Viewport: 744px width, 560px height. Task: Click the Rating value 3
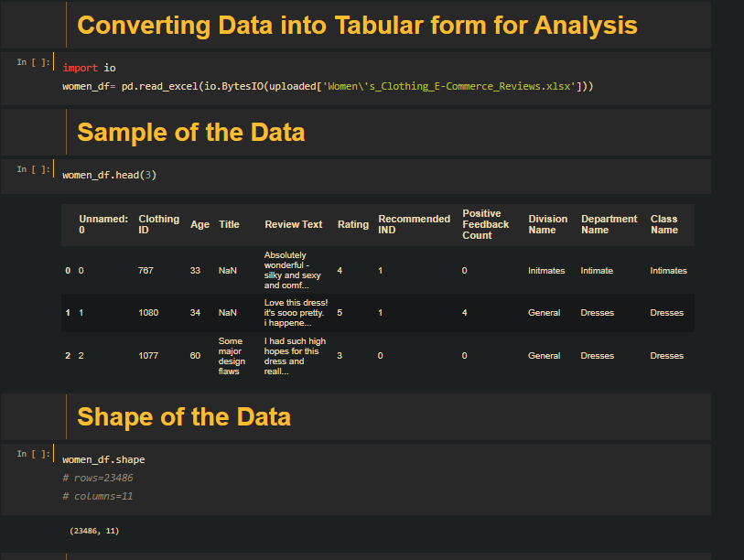[x=340, y=356]
